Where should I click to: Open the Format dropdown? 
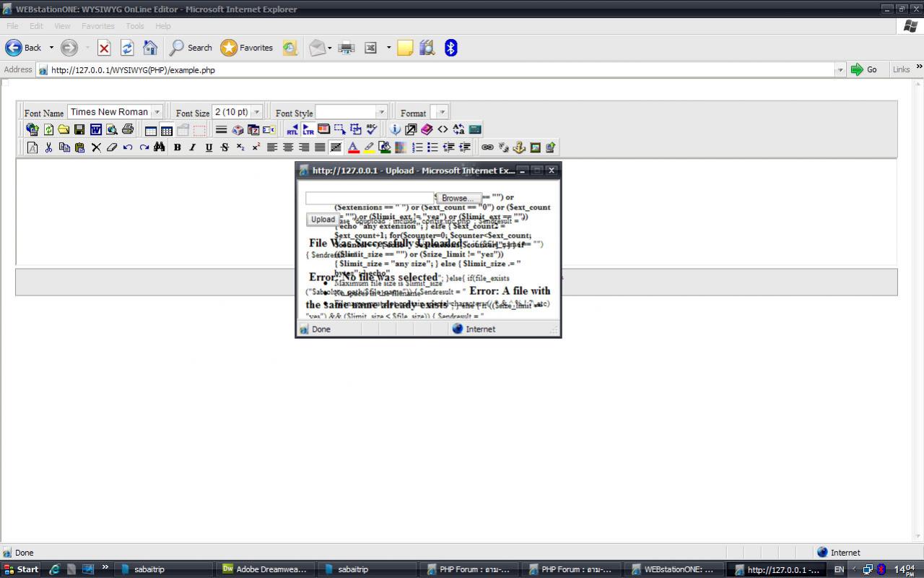(x=443, y=112)
